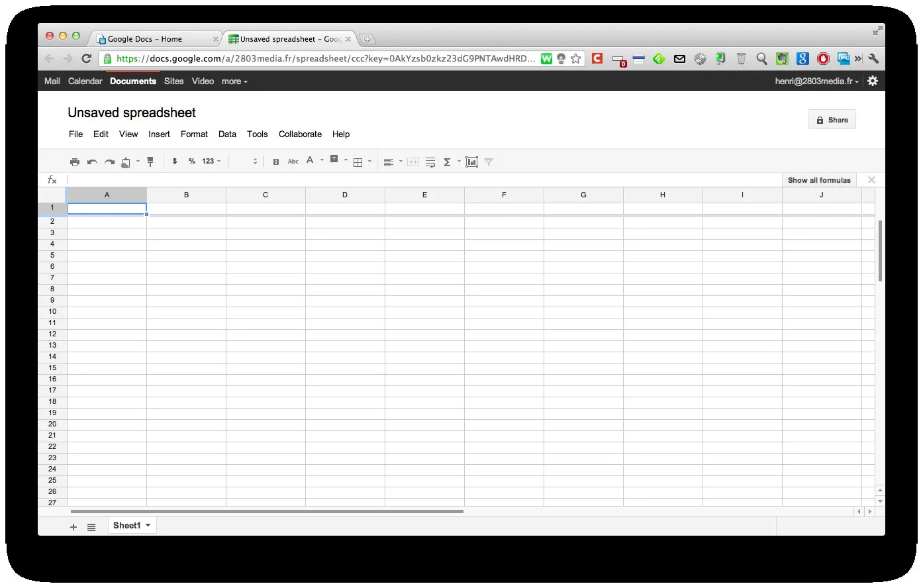The height and width of the screenshot is (588, 923).
Task: Click the filter funnel icon
Action: (x=489, y=162)
